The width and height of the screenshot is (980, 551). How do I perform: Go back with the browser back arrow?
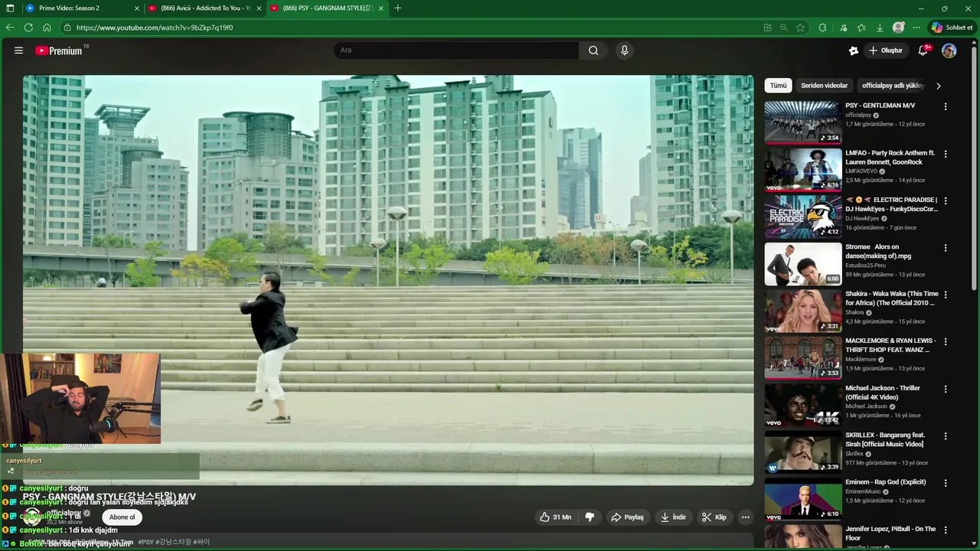coord(10,28)
